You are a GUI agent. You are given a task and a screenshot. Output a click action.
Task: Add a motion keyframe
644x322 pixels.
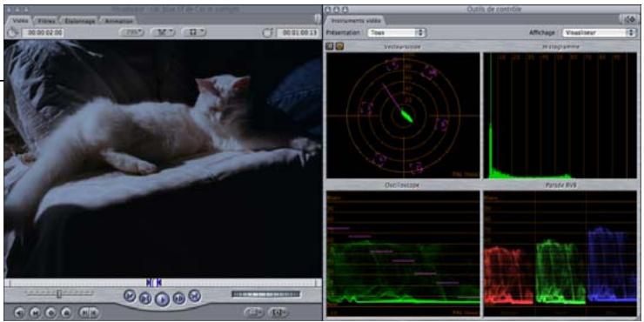51,312
